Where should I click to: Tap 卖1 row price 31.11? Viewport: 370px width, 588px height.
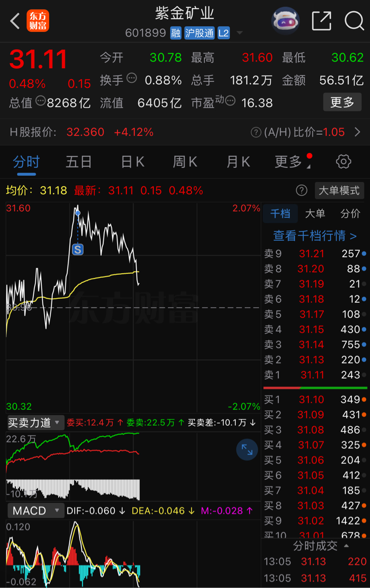pyautogui.click(x=313, y=374)
